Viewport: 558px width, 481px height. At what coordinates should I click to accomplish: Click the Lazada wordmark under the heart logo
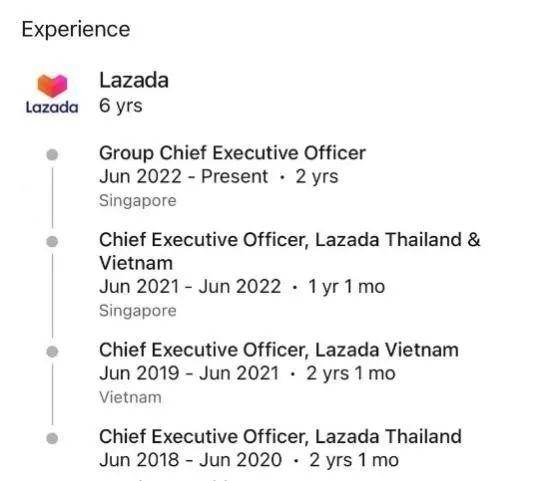(x=52, y=107)
